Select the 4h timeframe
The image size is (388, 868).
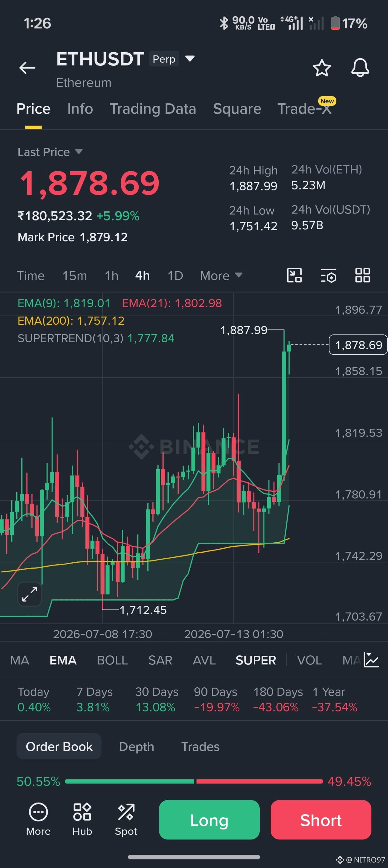coord(142,276)
